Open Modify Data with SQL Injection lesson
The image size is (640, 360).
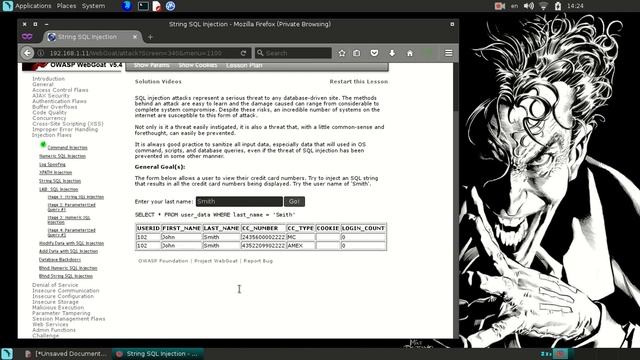pos(71,243)
